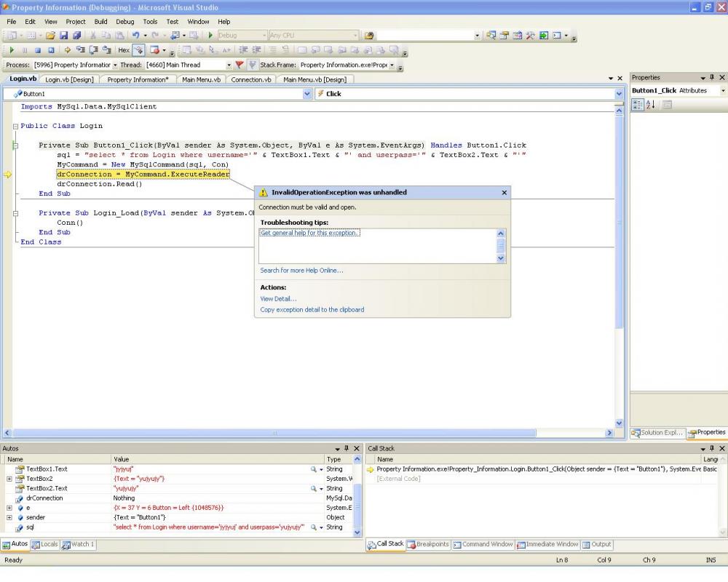This screenshot has width=728, height=582.
Task: Open the Button1 class name dropdown
Action: point(307,94)
